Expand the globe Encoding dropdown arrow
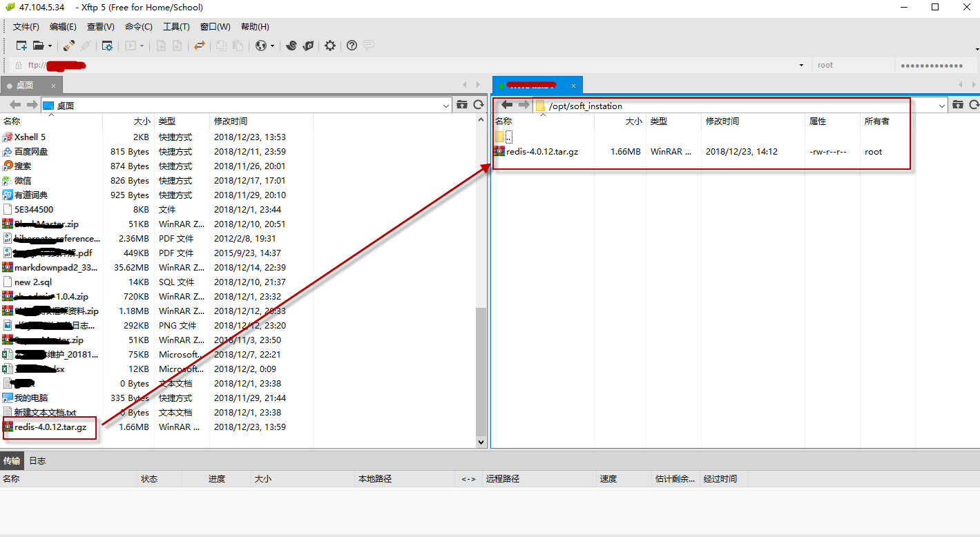 (272, 46)
